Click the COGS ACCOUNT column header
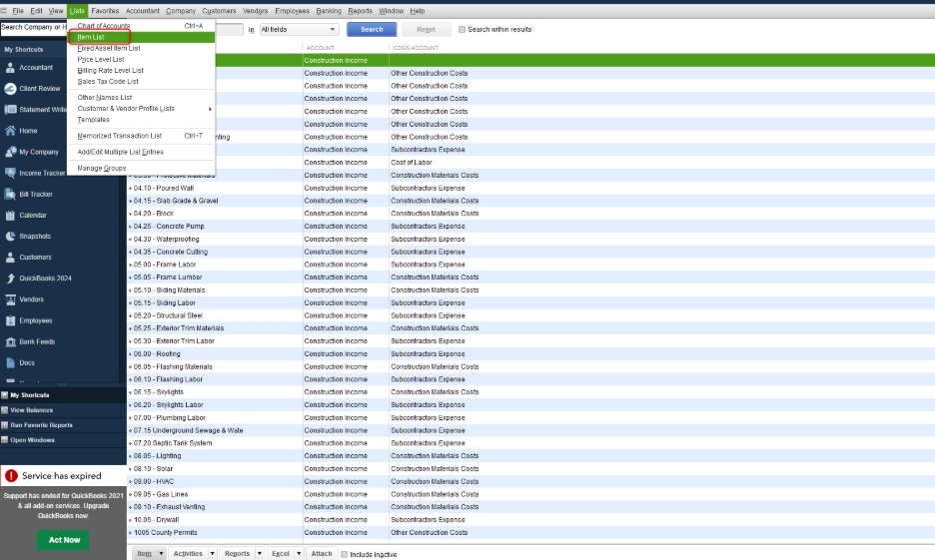Screen dimensions: 935x560 pos(416,48)
